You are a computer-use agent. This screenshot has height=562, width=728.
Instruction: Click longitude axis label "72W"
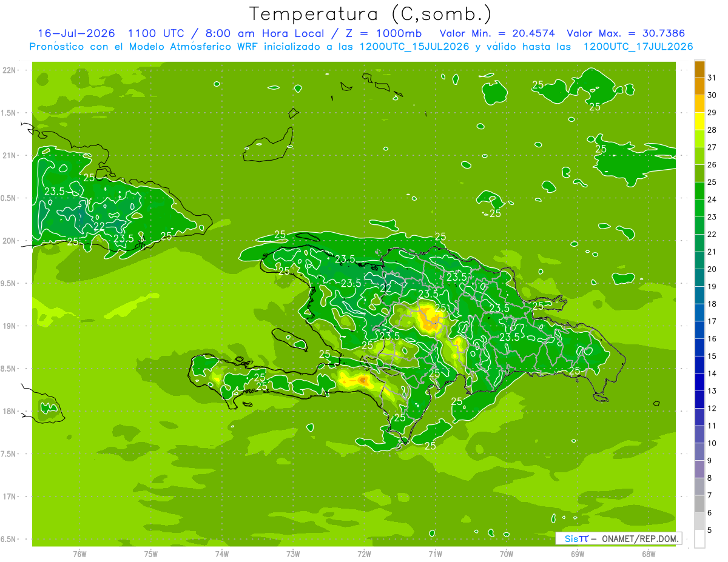pos(364,554)
